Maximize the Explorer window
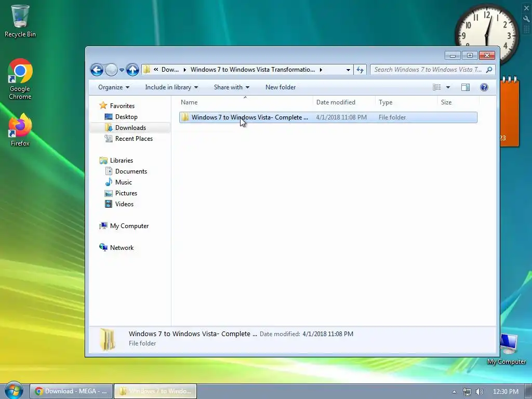This screenshot has height=399, width=532. 470,55
